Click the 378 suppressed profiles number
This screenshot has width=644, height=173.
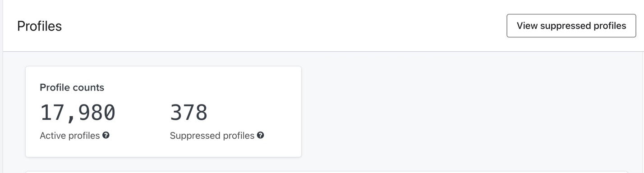click(x=189, y=112)
